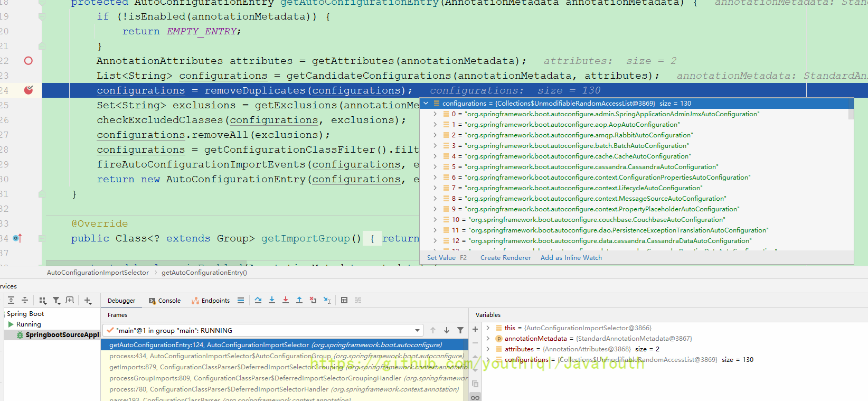This screenshot has width=868, height=401.
Task: Open the main thread selection dropdown
Action: [417, 330]
